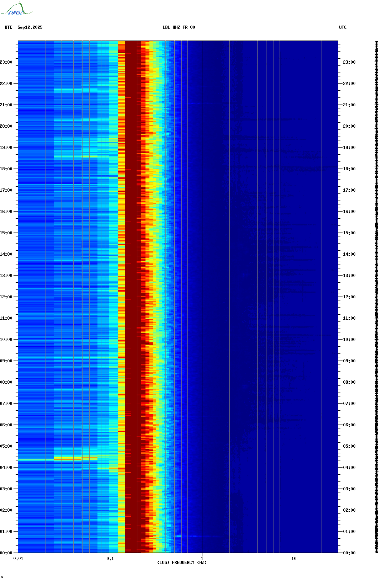
Task: Click the left axis 23:00 time label
Action: pyautogui.click(x=6, y=62)
